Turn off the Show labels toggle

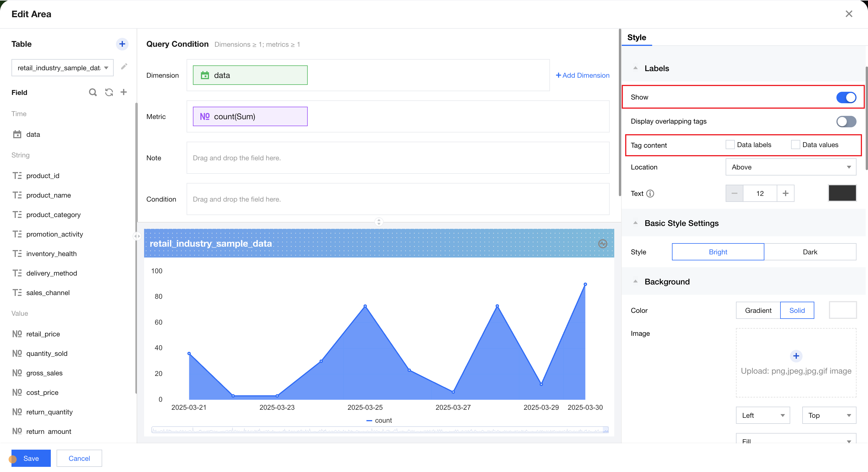pos(846,97)
